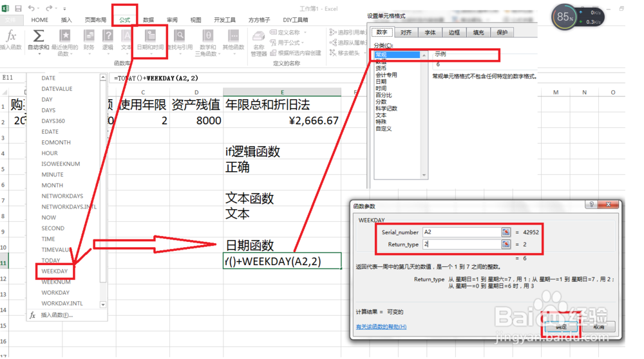
Task: Switch to the Formulas (公式) ribbon tab
Action: tap(124, 20)
